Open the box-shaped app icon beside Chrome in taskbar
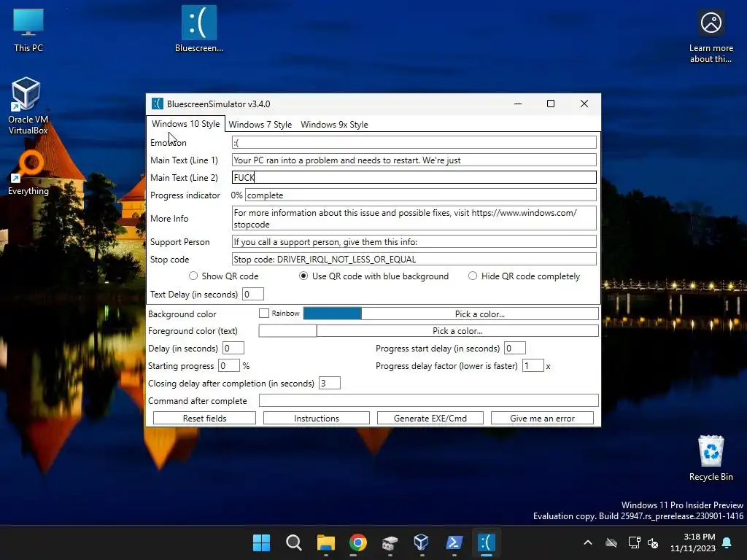 point(390,542)
